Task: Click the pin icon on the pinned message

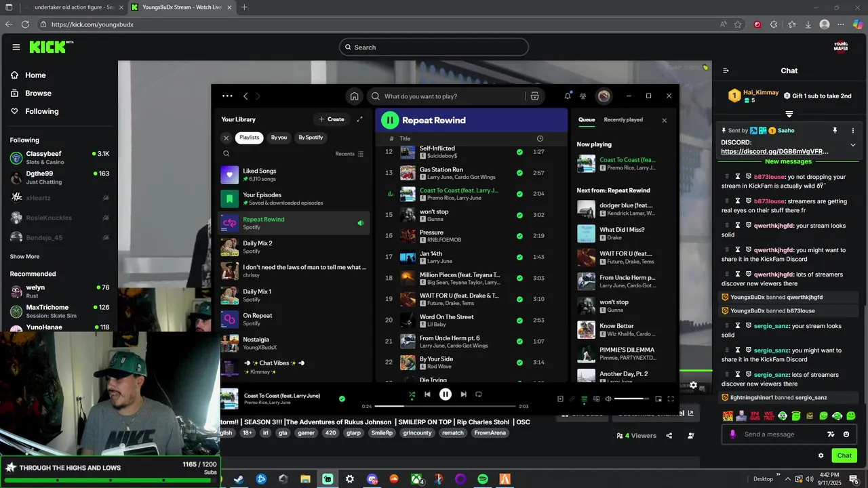Action: [x=835, y=130]
